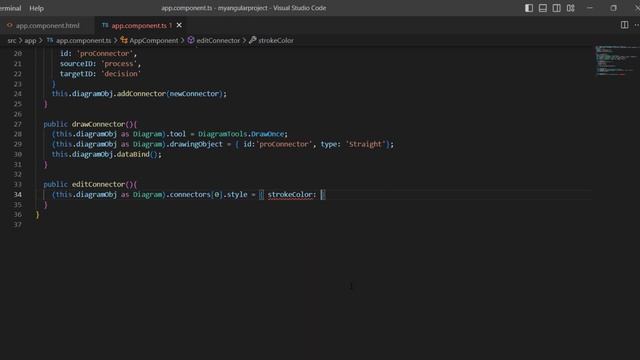Open strokeColor property breadcrumb
Image resolution: width=640 pixels, height=360 pixels.
(x=276, y=40)
